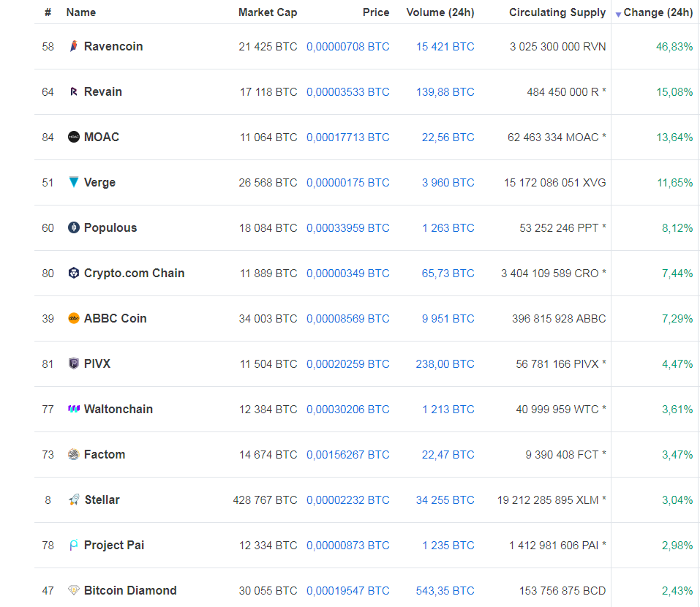Select Populous change value 8,12%
This screenshot has width=700, height=607.
point(677,228)
